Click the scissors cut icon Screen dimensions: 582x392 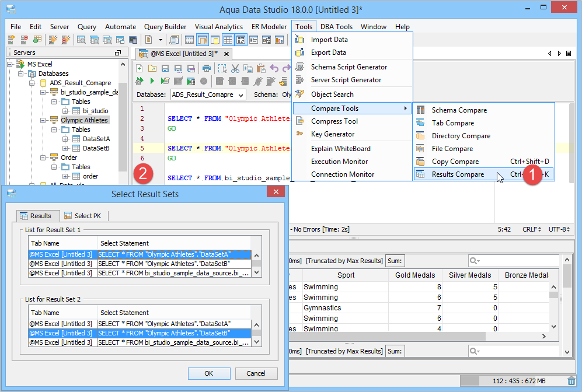(x=235, y=69)
